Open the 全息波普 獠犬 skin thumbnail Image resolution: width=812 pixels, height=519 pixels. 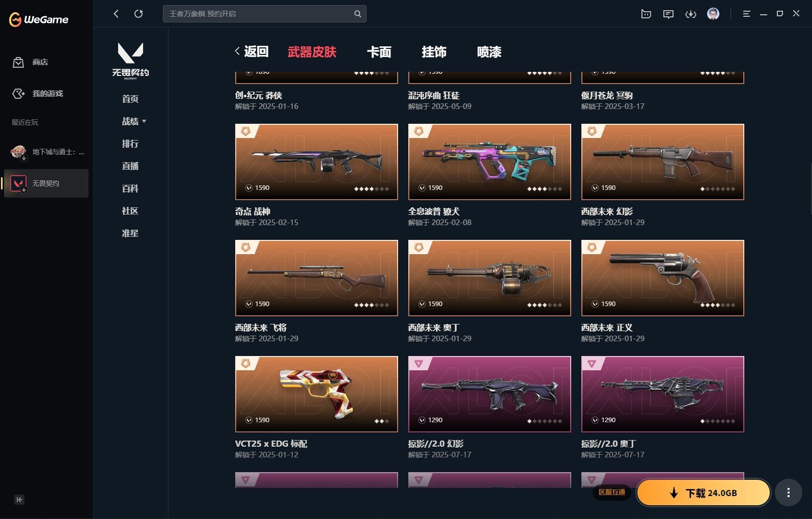[490, 162]
